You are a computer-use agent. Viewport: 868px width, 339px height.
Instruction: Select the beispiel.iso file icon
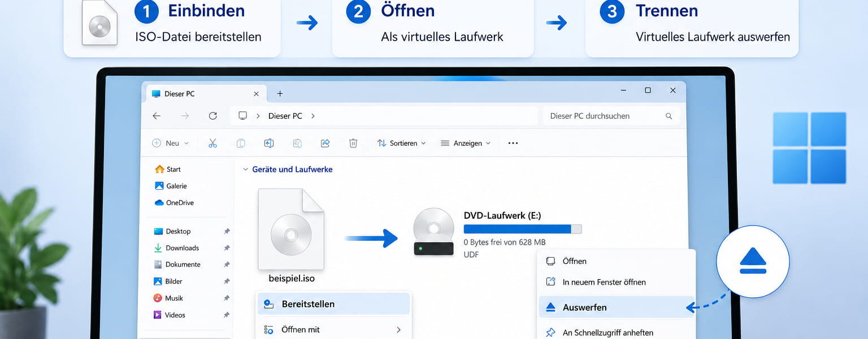(x=291, y=229)
